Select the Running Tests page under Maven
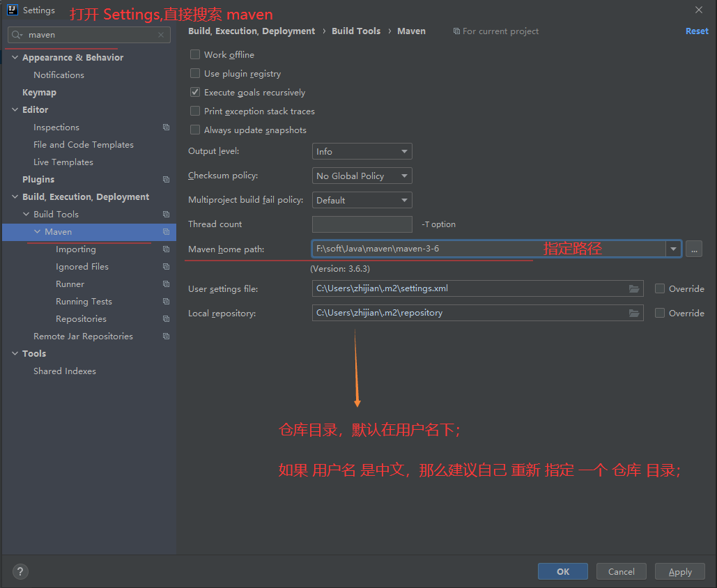 pos(84,302)
